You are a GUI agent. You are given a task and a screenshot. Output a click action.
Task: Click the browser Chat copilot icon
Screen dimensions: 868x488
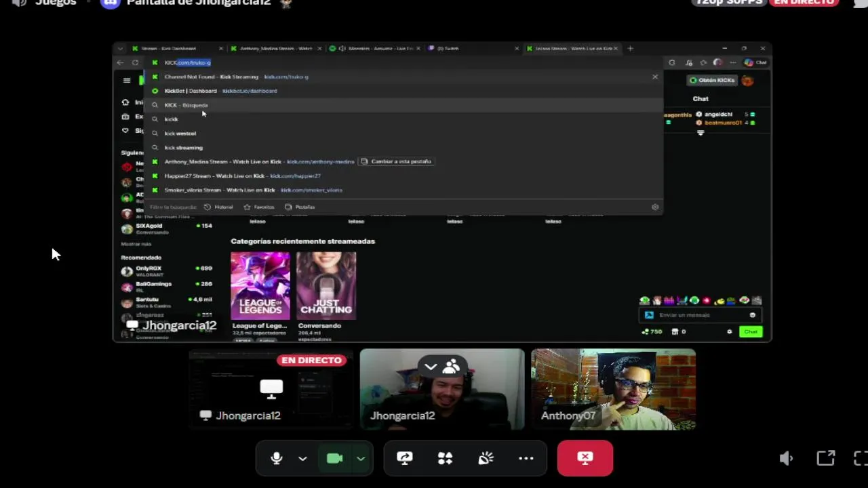coord(755,62)
